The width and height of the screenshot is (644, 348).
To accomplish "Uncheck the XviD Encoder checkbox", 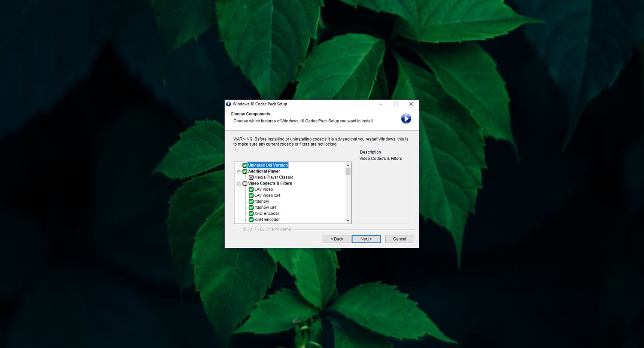I will [x=251, y=214].
